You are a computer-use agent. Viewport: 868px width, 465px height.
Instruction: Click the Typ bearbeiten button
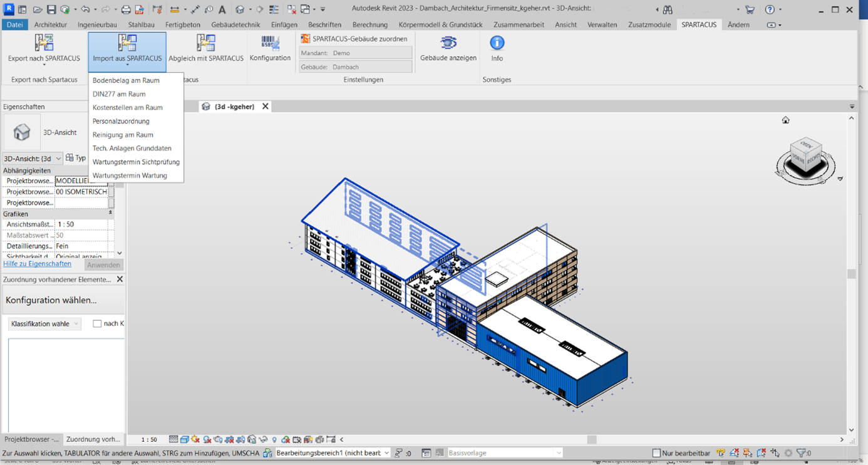coord(76,158)
